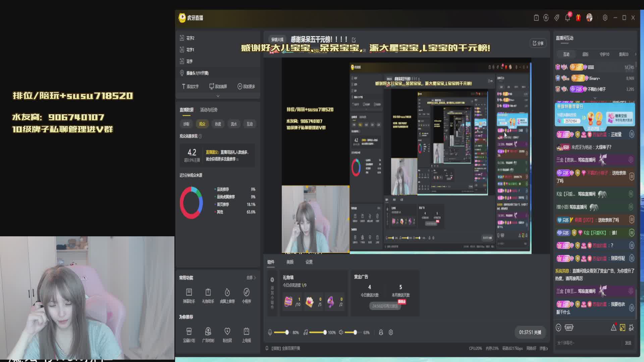Open the 宝藏计划 treasure plan icon

coord(189,335)
